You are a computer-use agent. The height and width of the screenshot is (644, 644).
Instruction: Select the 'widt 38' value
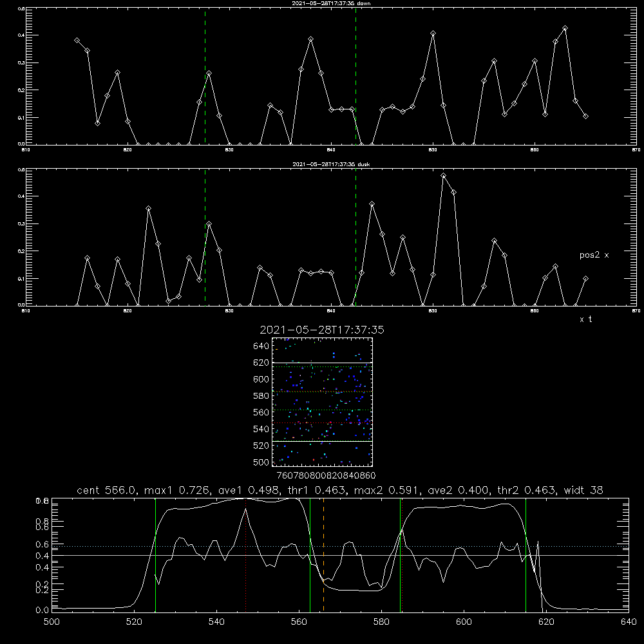pos(583,490)
